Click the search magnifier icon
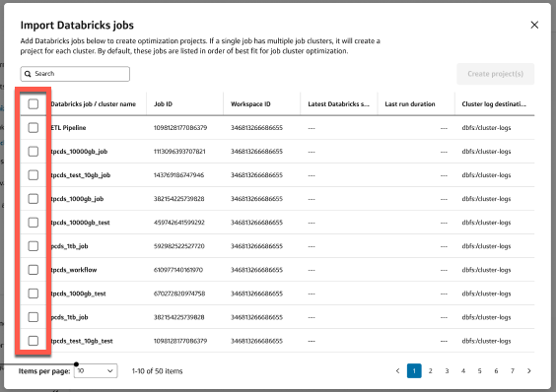This screenshot has height=392, width=556. (28, 74)
